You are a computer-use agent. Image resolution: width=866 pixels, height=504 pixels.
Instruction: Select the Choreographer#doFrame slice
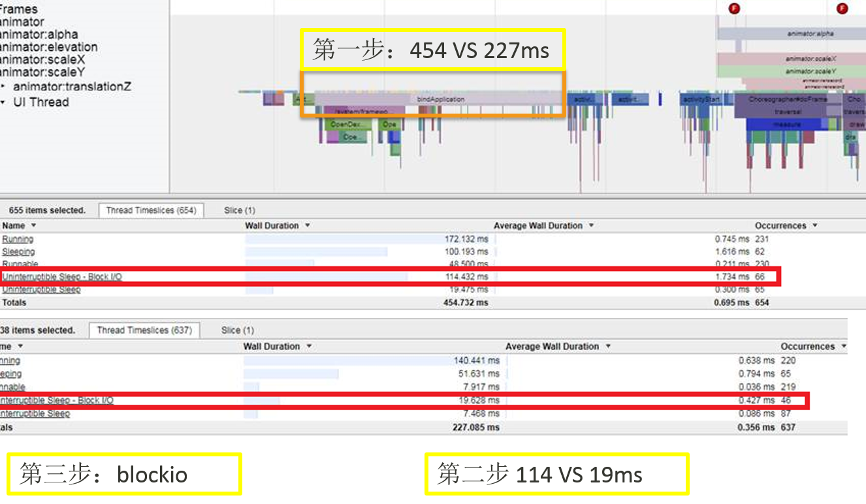pos(788,99)
